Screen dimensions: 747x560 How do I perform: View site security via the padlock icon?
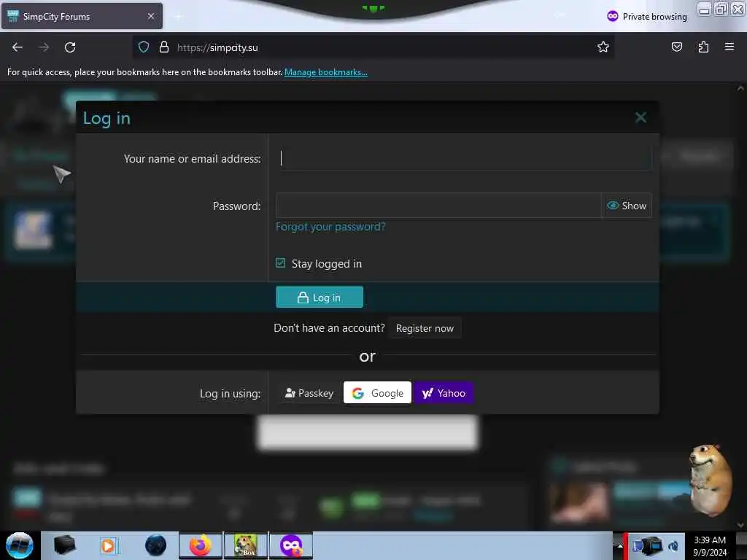click(x=164, y=47)
